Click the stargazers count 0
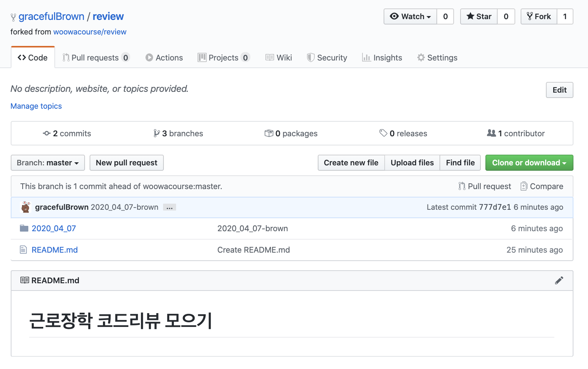 [506, 16]
